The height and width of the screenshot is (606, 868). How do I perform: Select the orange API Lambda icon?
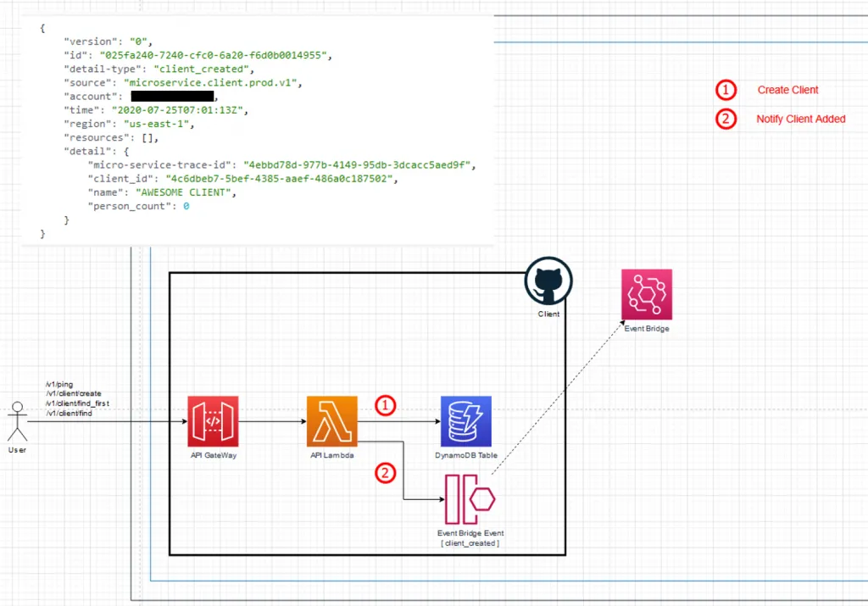coord(331,421)
